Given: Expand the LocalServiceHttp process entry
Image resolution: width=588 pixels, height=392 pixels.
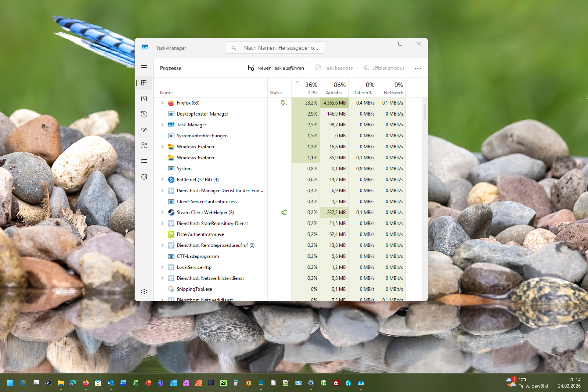Looking at the screenshot, I should (162, 267).
